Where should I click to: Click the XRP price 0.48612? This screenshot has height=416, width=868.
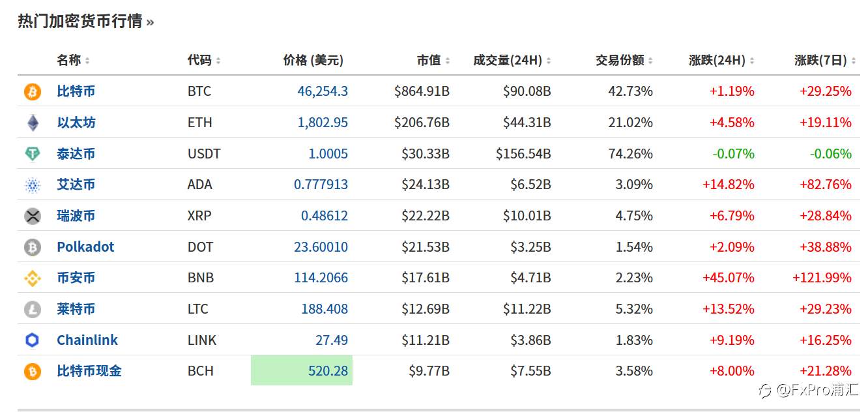coord(325,216)
